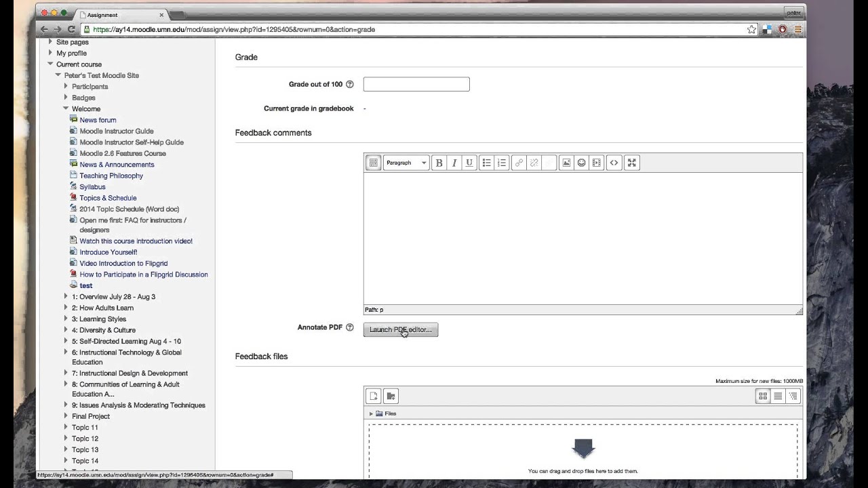868x488 pixels.
Task: Apply underline formatting in feedback editor
Action: pyautogui.click(x=469, y=163)
